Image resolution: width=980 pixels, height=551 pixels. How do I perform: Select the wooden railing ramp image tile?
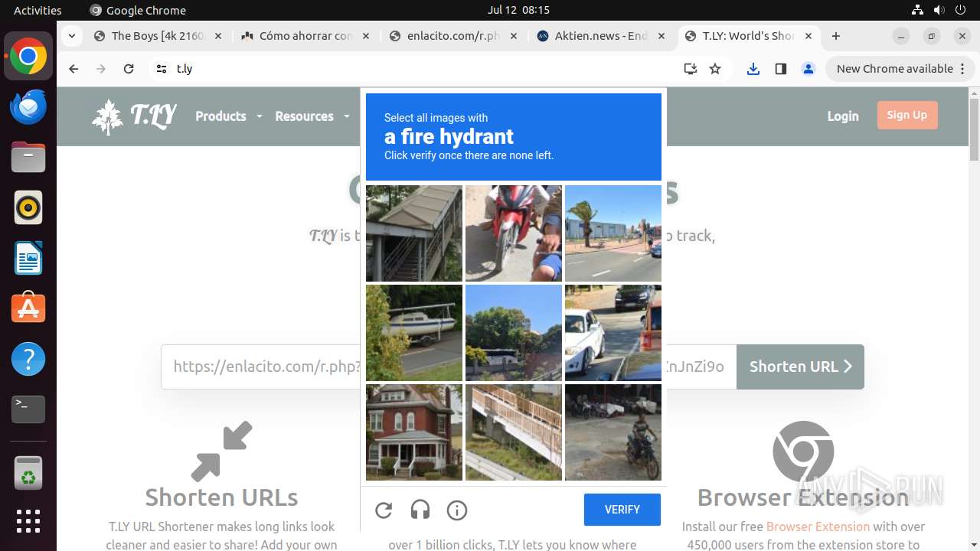click(514, 432)
